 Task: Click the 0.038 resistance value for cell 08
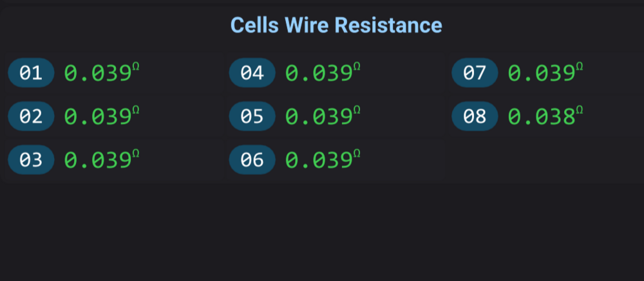click(542, 117)
